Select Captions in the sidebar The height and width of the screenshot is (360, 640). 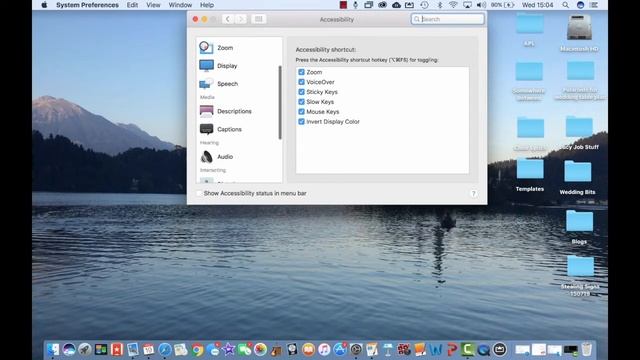[239, 129]
